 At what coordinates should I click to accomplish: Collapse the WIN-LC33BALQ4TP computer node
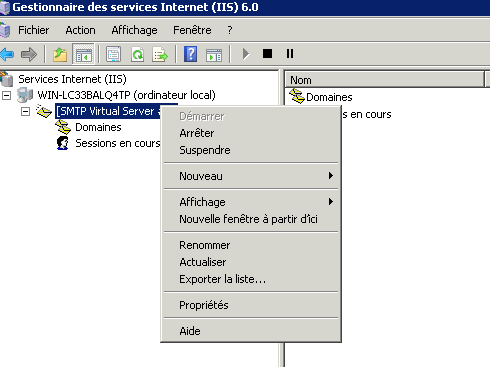tap(6, 96)
